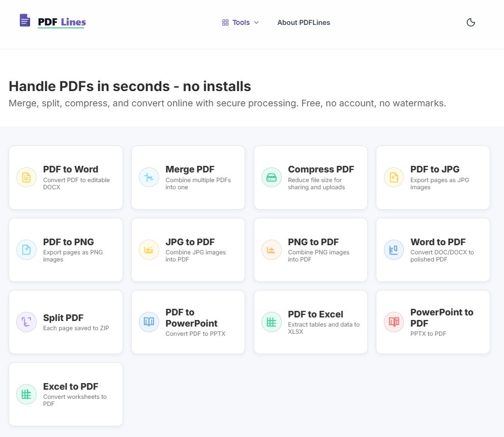The height and width of the screenshot is (437, 504).
Task: Click the Excel to PDF icon
Action: [x=26, y=394]
